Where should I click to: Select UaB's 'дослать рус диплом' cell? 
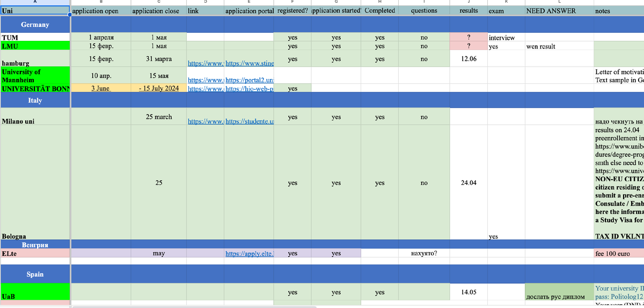[x=559, y=292]
